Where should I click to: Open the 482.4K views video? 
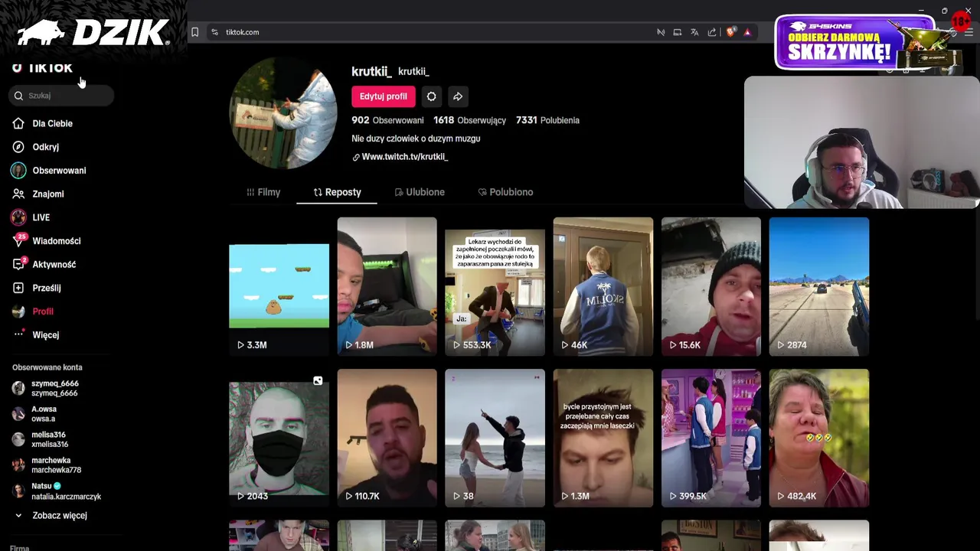pyautogui.click(x=818, y=439)
